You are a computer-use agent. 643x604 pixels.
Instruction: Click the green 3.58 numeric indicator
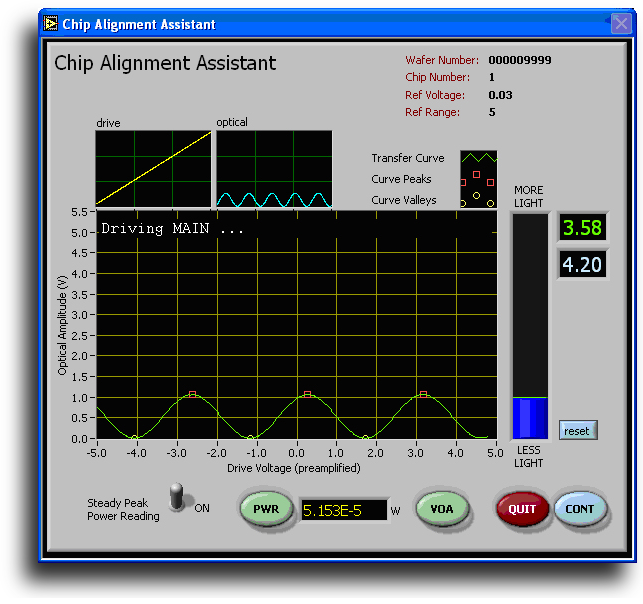coord(582,228)
